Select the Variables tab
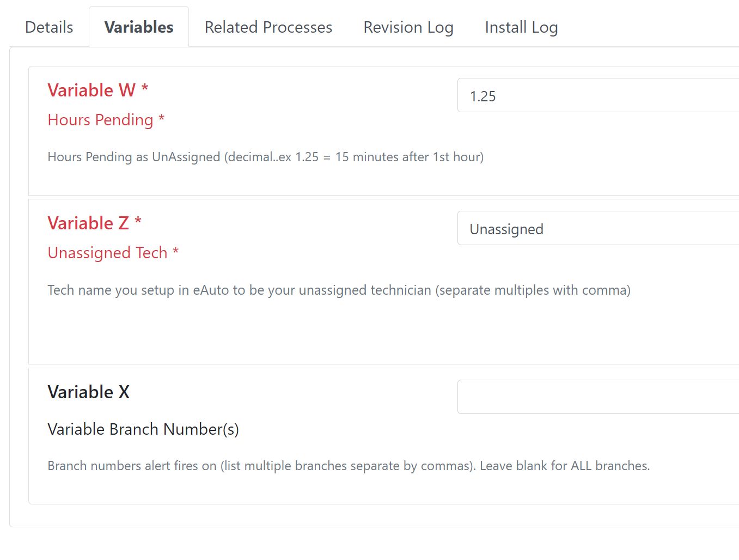Screen dimensions: 739x560 pos(139,27)
